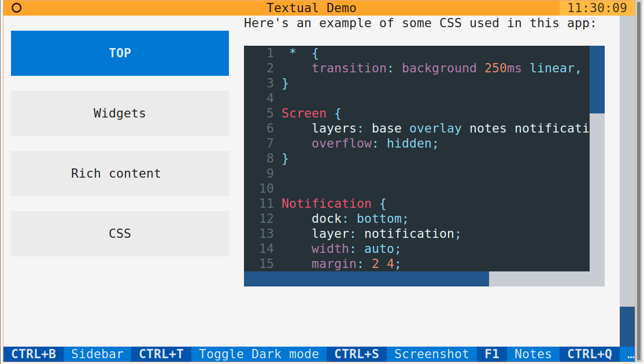Open the Rich content section
The image size is (644, 364).
pos(120,173)
